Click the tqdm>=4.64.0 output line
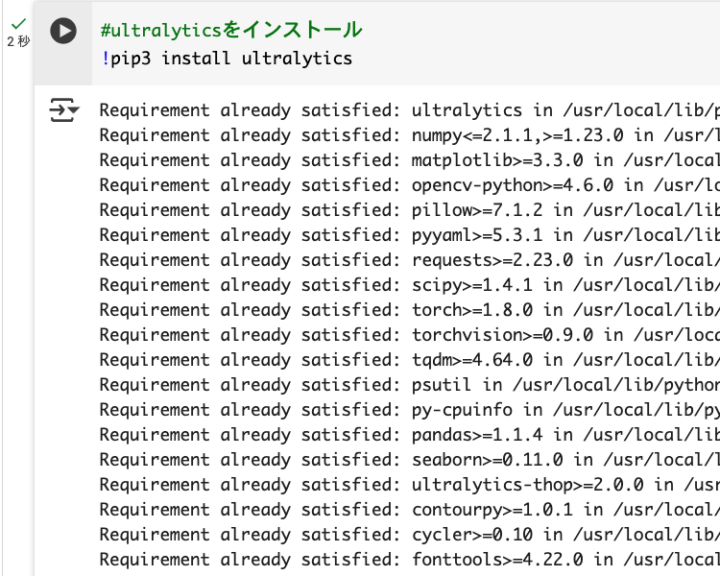 pyautogui.click(x=410, y=360)
